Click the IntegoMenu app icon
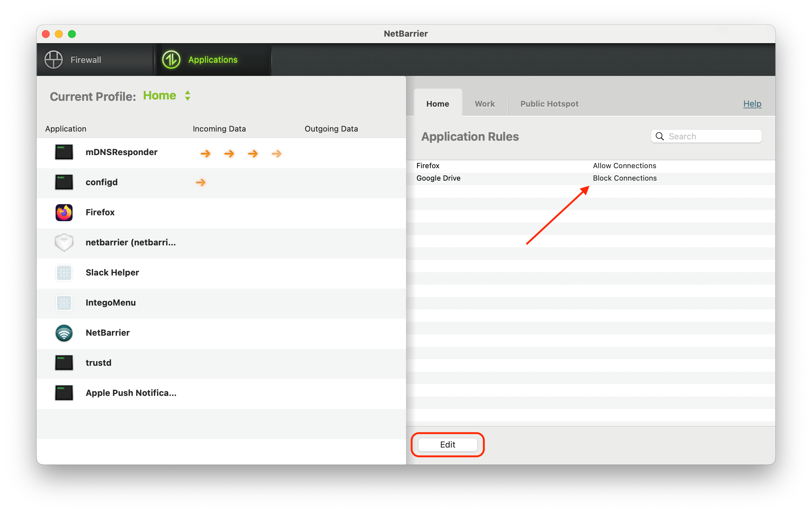Viewport: 812px width, 513px height. pos(64,302)
